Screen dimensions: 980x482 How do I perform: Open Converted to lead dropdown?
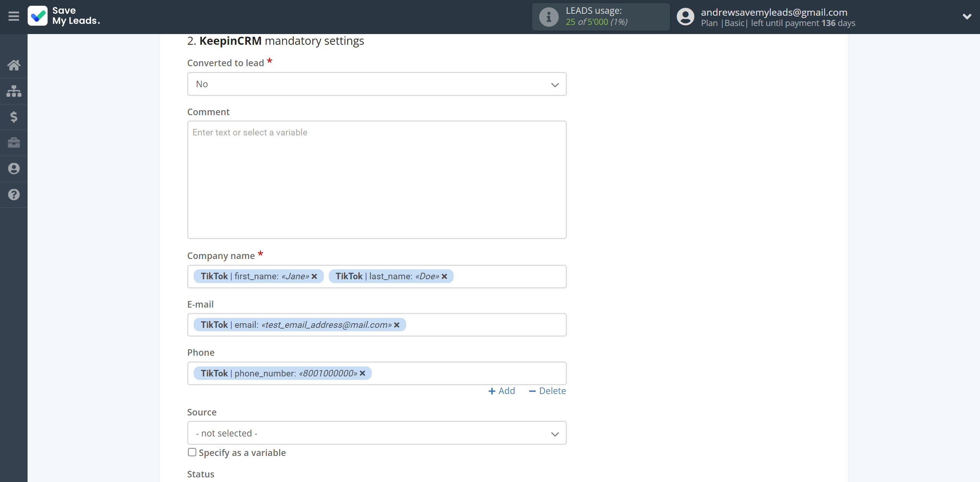click(x=377, y=84)
